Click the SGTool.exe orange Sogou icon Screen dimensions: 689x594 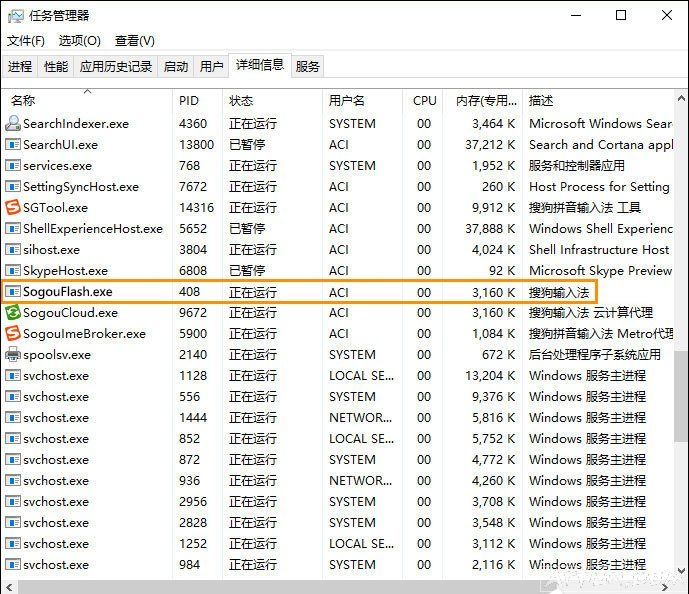(x=13, y=208)
